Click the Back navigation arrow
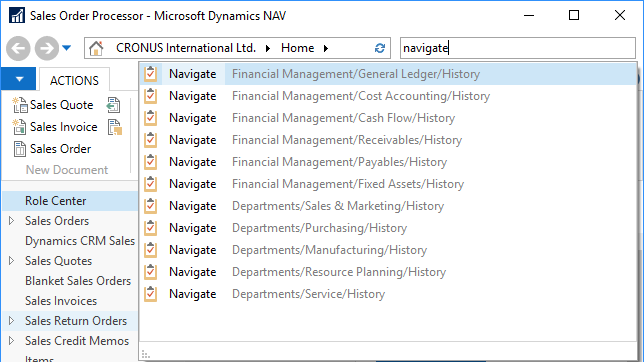This screenshot has width=644, height=362. pyautogui.click(x=18, y=48)
